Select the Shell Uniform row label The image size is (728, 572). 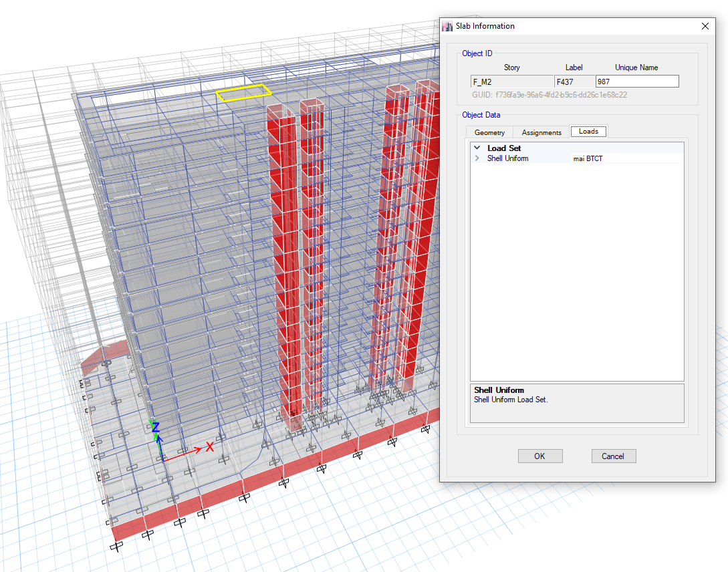pyautogui.click(x=507, y=158)
